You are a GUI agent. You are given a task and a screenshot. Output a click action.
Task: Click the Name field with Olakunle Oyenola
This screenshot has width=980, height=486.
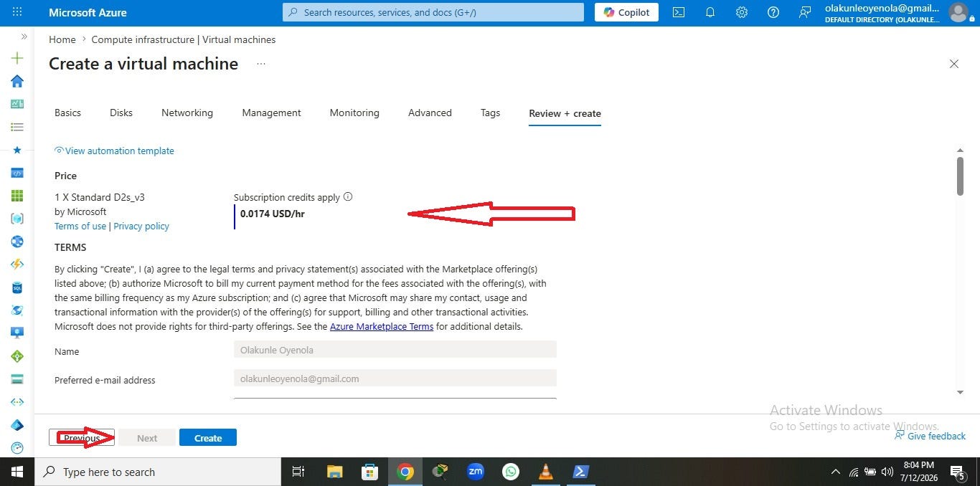click(395, 350)
